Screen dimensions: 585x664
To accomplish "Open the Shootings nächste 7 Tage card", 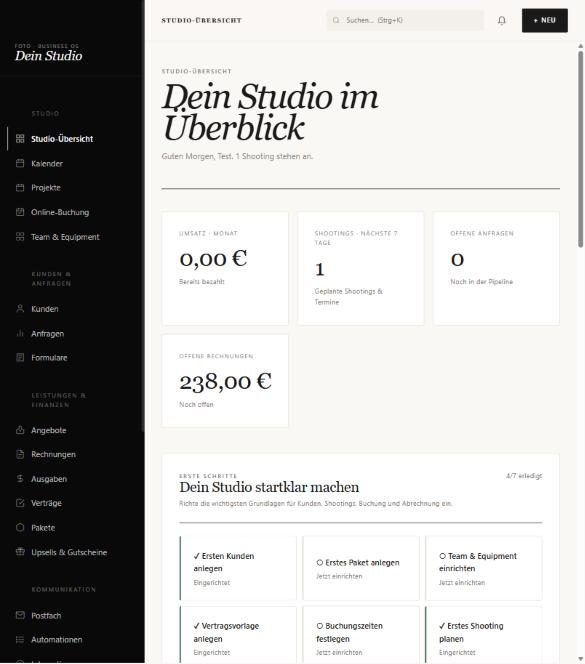I will [361, 268].
